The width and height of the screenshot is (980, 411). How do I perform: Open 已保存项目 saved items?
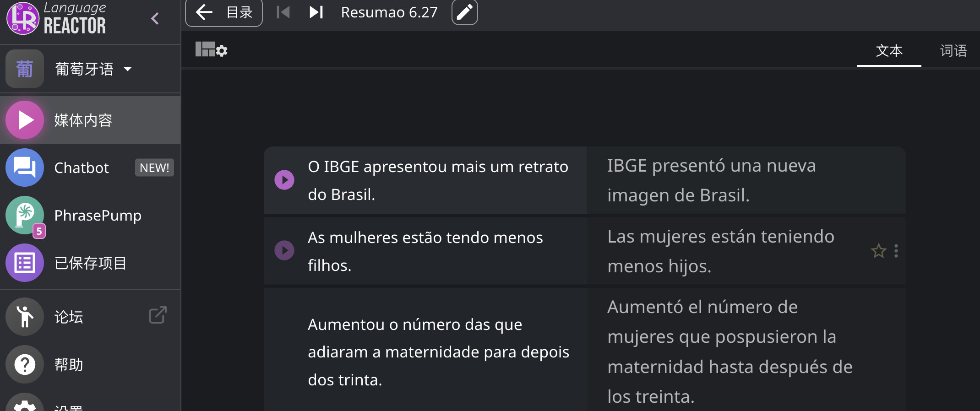90,263
